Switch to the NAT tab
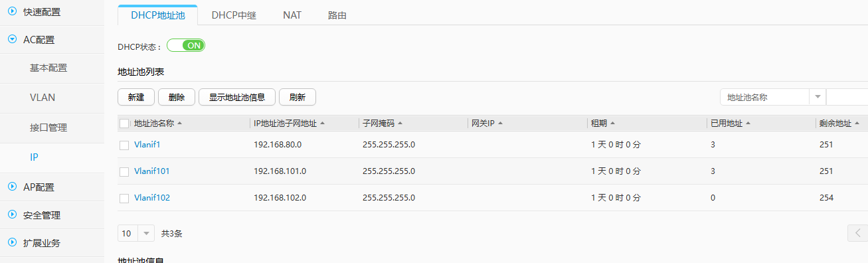The width and height of the screenshot is (868, 263). pos(292,15)
